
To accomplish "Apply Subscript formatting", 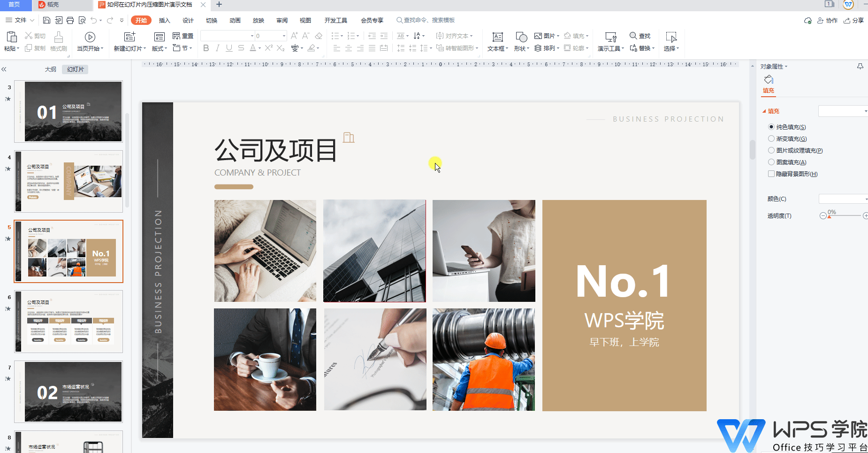I will (281, 48).
